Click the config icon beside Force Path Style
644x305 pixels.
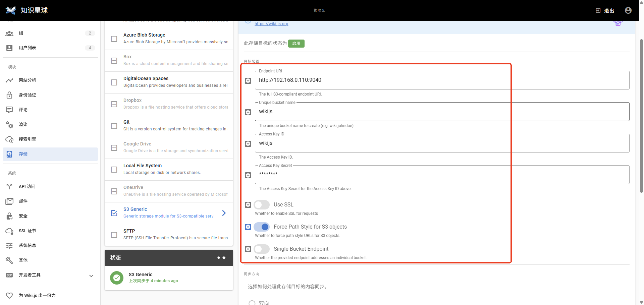click(248, 227)
